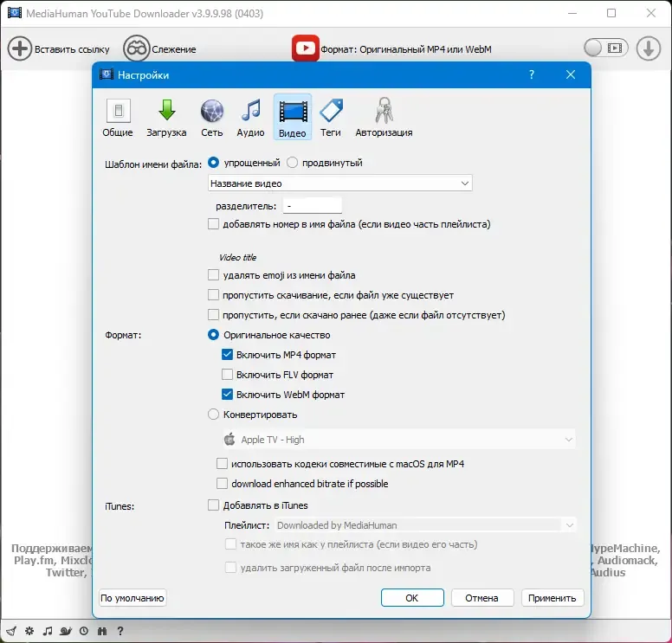The width and height of the screenshot is (672, 643).
Task: Click the dialog help question mark
Action: [532, 74]
